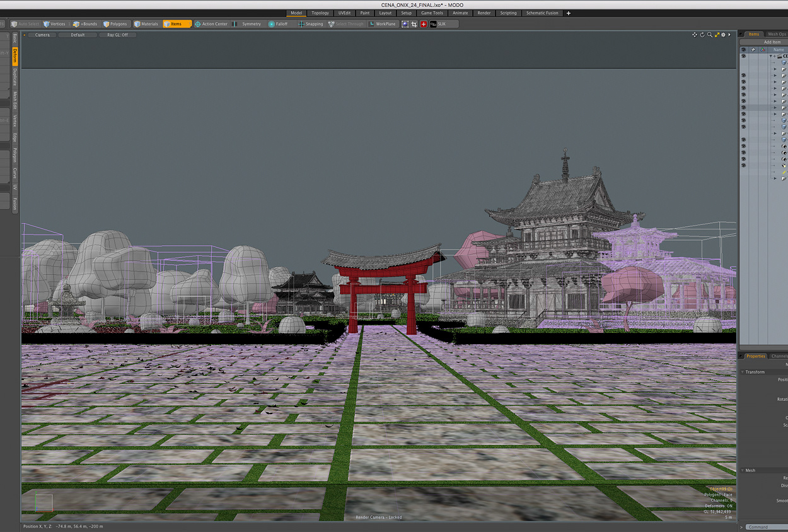Open the Schematic Fusion tab
788x532 pixels.
tap(542, 13)
